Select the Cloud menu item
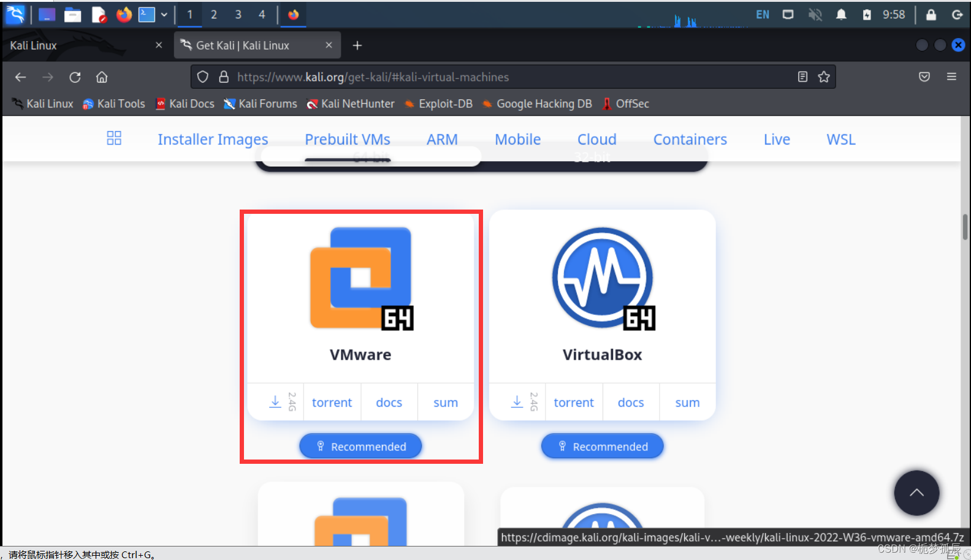This screenshot has height=560, width=971. pos(596,140)
